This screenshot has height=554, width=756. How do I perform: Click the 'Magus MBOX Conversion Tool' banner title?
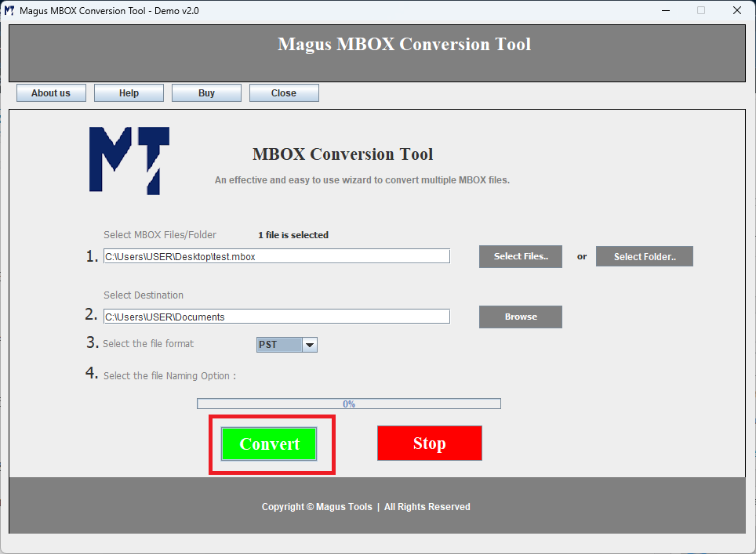click(404, 45)
